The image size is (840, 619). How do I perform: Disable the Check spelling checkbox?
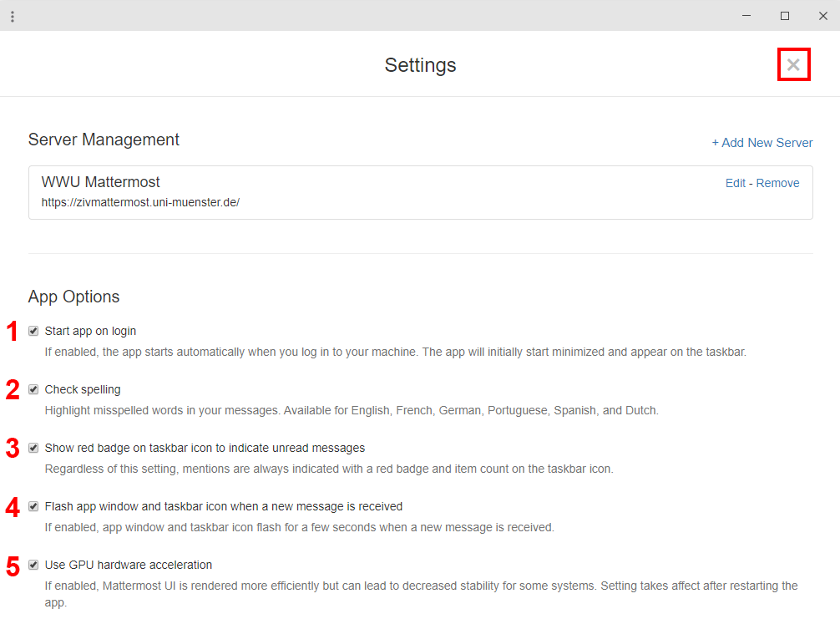click(33, 389)
